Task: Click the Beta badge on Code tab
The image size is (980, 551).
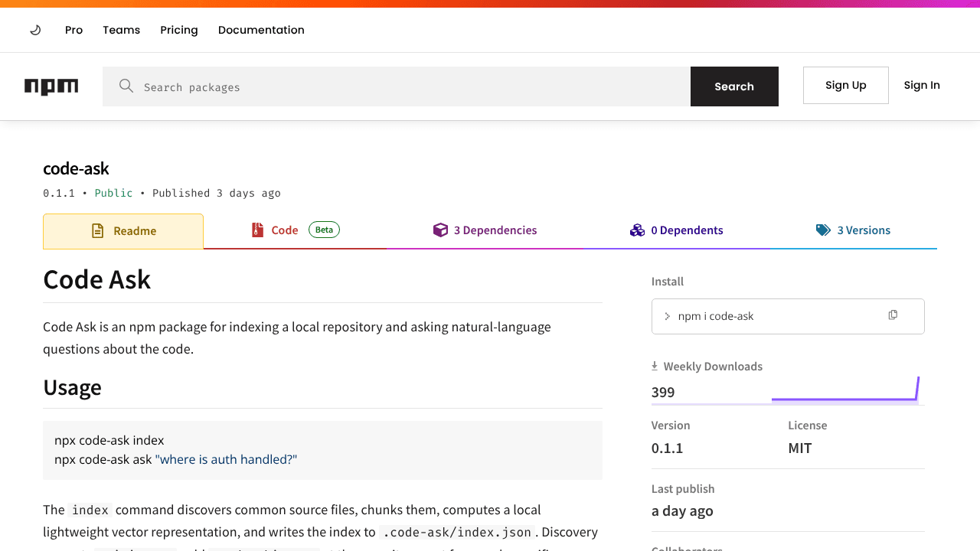Action: point(324,230)
